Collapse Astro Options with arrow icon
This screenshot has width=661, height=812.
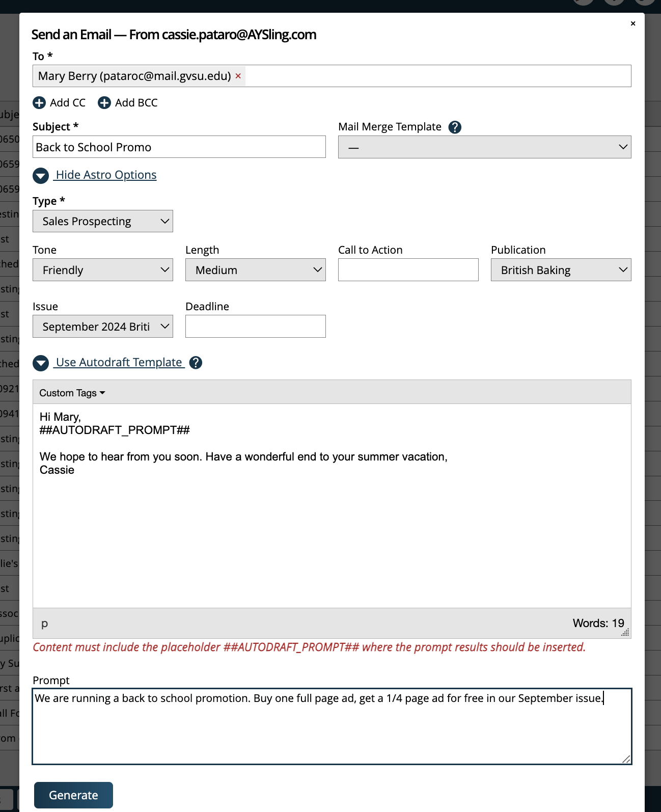(x=41, y=175)
